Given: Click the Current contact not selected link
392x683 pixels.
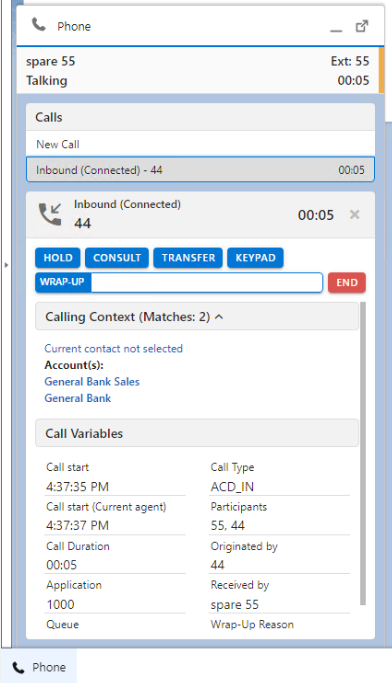Looking at the screenshot, I should click(x=113, y=348).
